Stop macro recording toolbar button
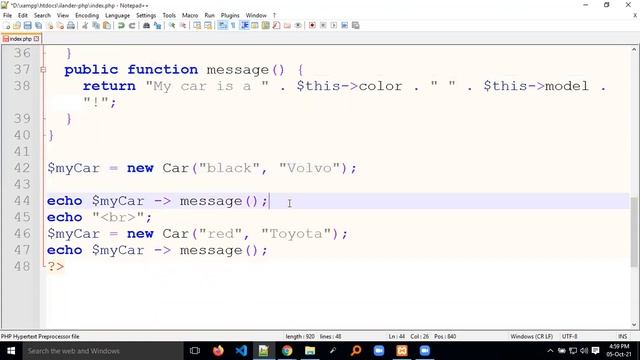 coord(323,25)
